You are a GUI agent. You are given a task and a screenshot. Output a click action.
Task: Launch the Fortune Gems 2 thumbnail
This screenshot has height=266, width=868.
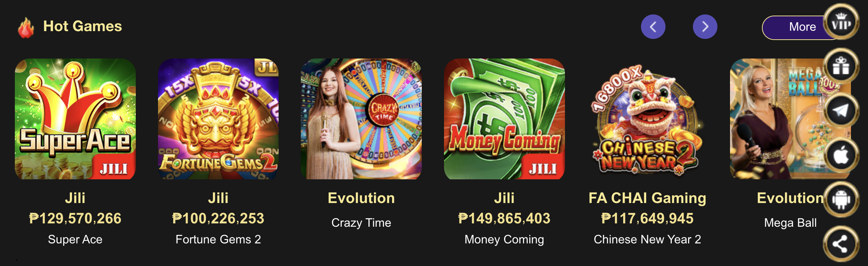(218, 119)
